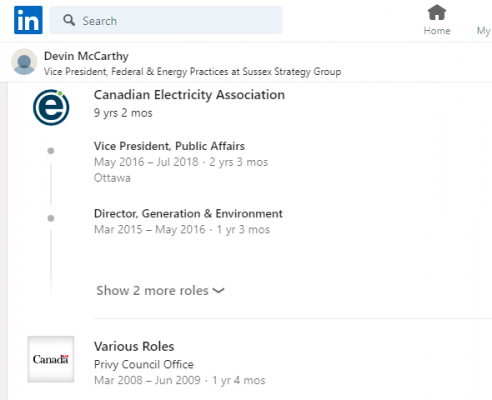The width and height of the screenshot is (492, 400).
Task: Focus the Search input field
Action: click(166, 20)
